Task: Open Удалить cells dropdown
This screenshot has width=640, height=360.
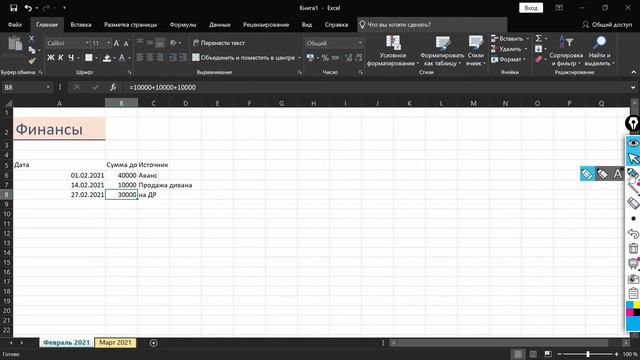Action: pos(509,49)
